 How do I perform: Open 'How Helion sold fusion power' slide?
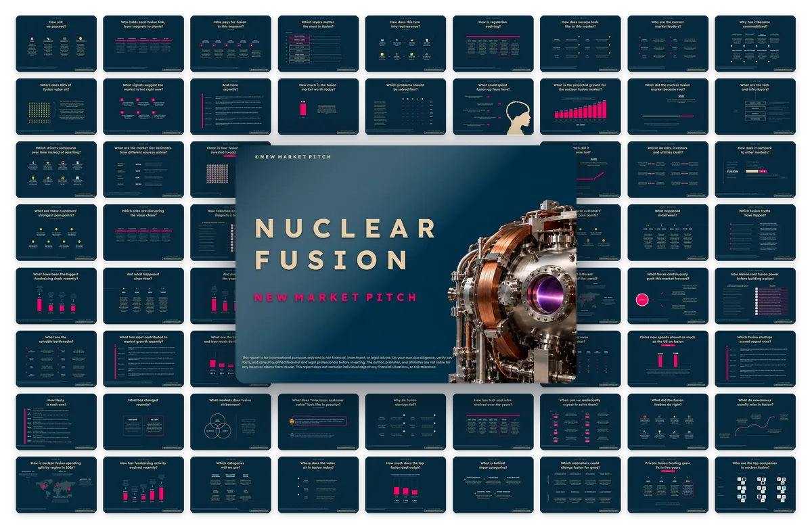click(x=755, y=296)
